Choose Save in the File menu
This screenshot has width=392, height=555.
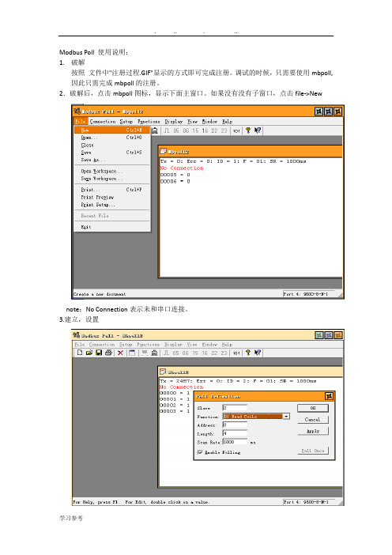(x=112, y=153)
